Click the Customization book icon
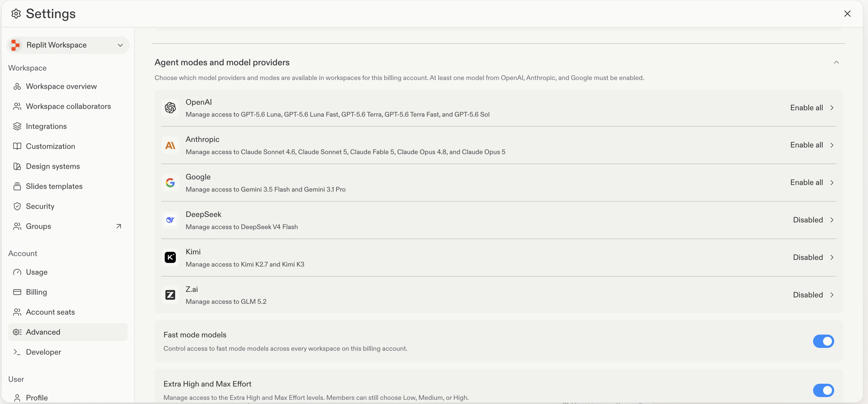The image size is (868, 404). click(x=17, y=146)
